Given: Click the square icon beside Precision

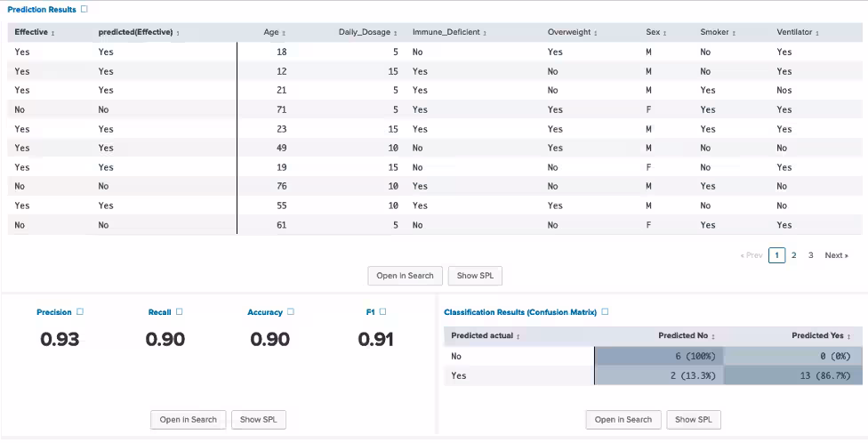Looking at the screenshot, I should 80,312.
